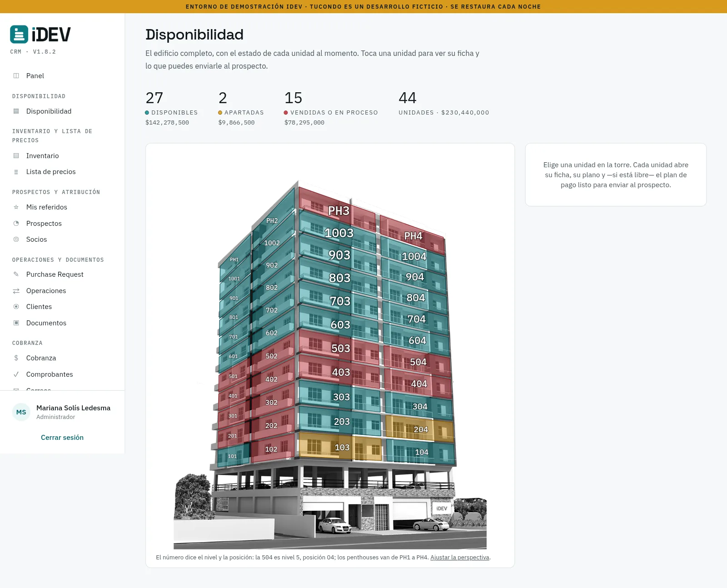Viewport: 727px width, 588px height.
Task: Select available unit 304
Action: pos(420,407)
